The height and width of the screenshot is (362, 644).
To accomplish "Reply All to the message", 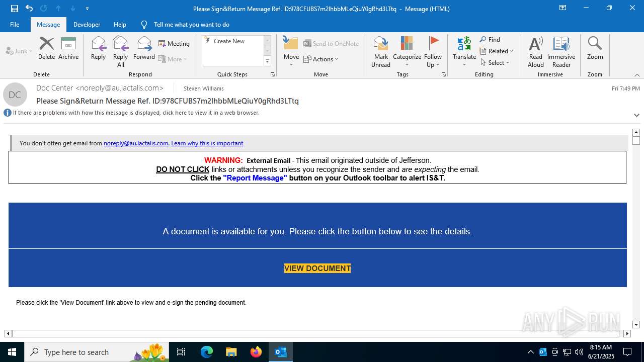I will point(121,52).
